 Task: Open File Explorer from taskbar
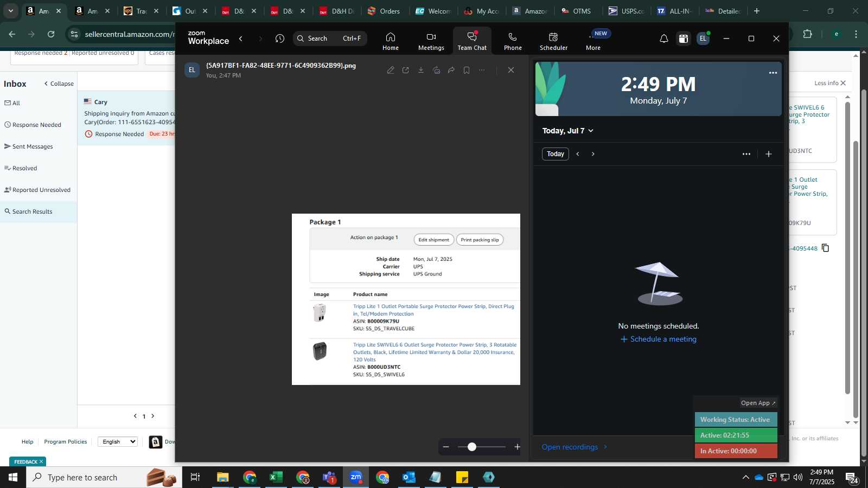(223, 477)
